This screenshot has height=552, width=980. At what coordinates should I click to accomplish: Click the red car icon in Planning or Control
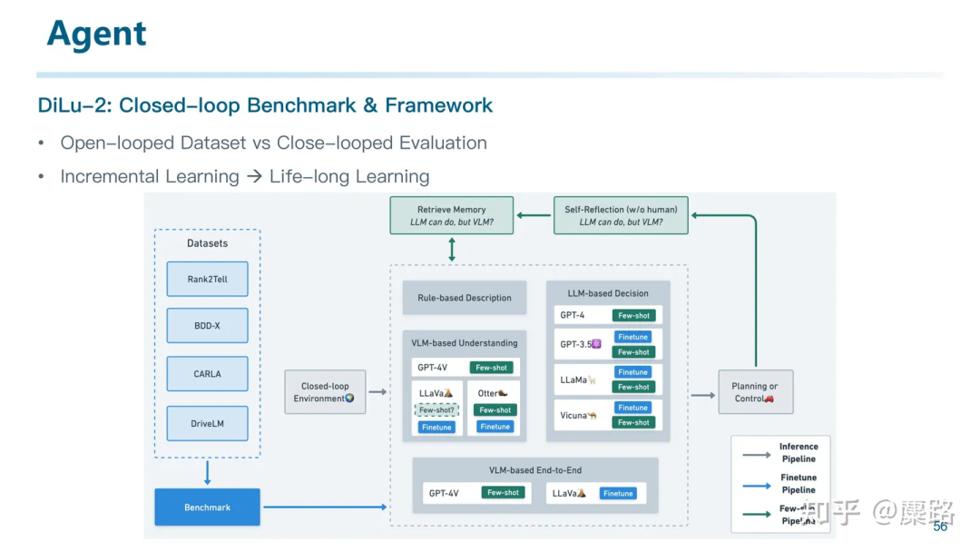(769, 399)
